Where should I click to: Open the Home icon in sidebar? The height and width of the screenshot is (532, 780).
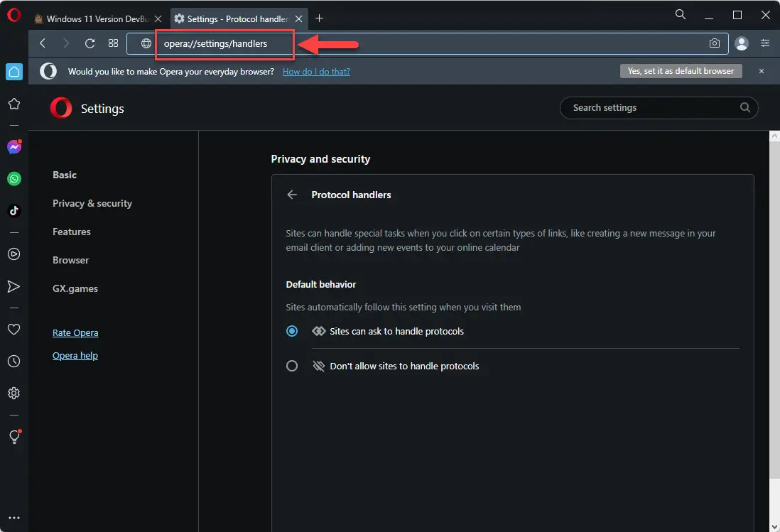pyautogui.click(x=14, y=72)
